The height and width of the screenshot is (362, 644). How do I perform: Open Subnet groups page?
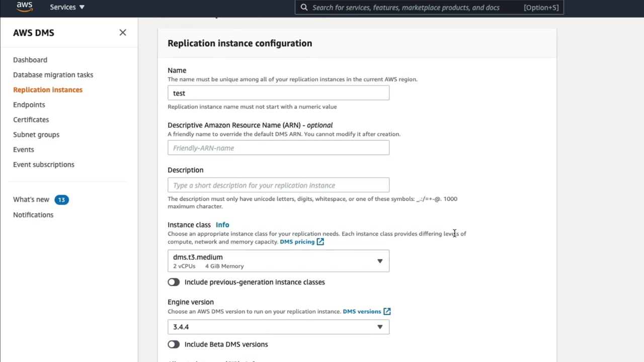coord(36,135)
